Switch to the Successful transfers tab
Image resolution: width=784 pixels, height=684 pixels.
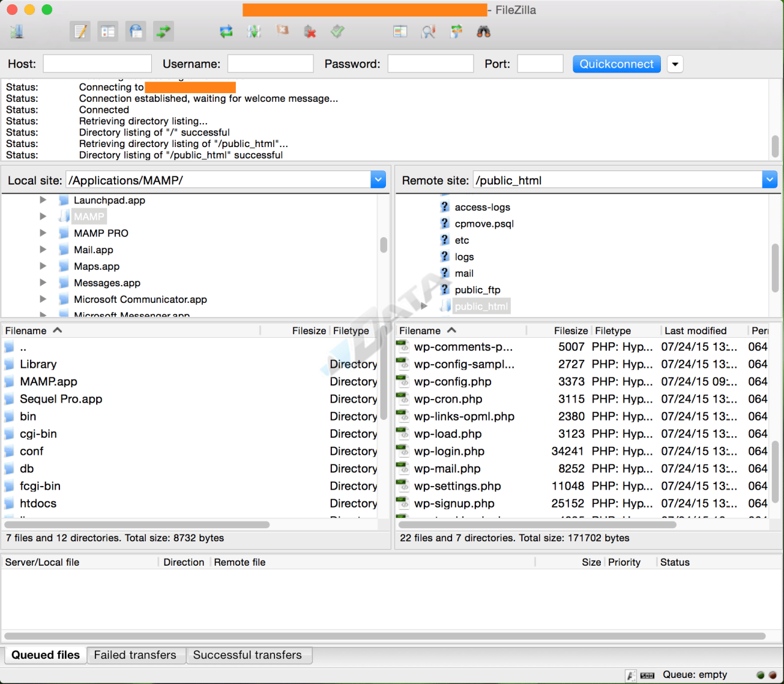pyautogui.click(x=247, y=655)
